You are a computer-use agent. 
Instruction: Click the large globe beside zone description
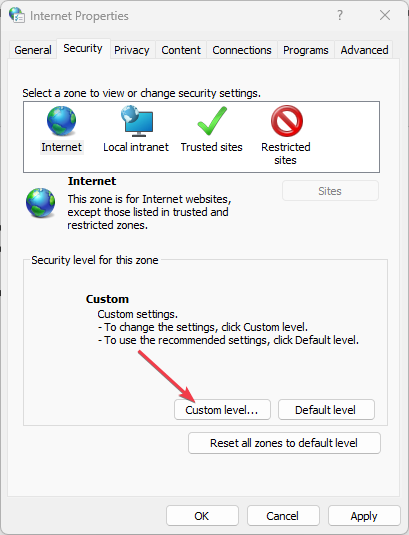click(x=41, y=203)
